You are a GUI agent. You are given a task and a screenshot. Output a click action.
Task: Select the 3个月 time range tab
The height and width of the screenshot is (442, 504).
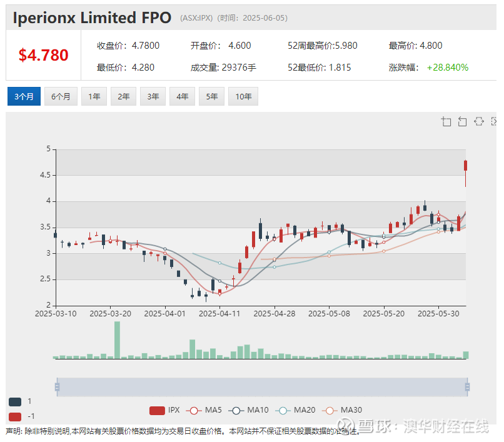24,96
